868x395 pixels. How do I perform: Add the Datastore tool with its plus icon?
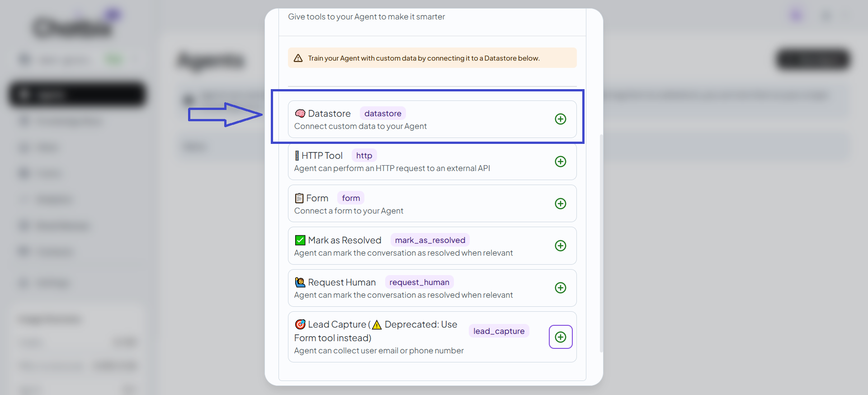point(560,119)
